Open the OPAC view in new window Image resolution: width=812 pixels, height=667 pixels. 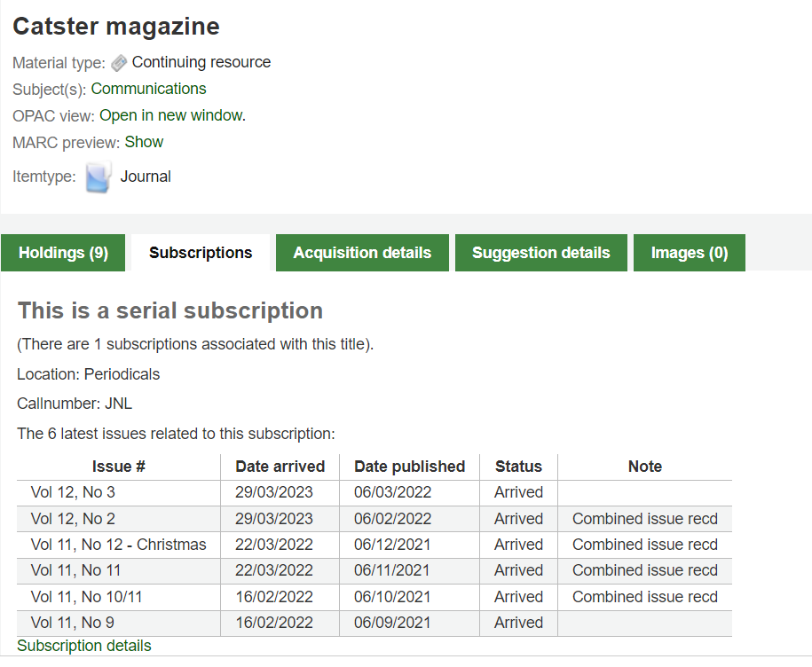(170, 115)
